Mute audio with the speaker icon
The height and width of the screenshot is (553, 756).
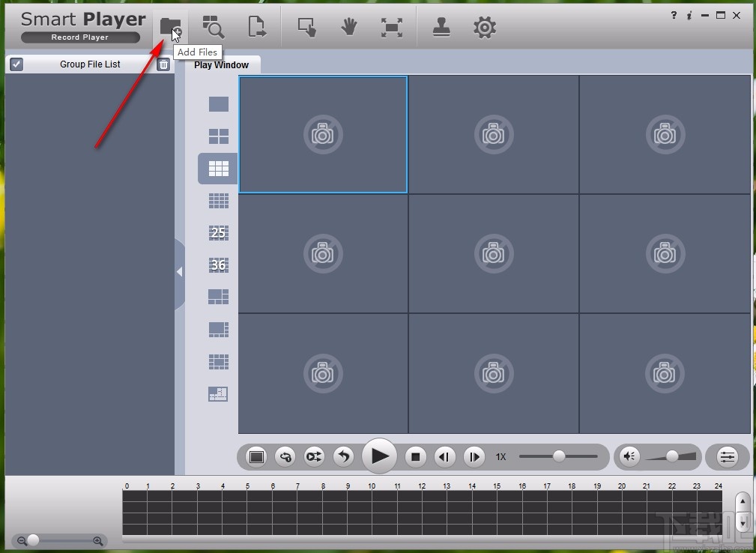(629, 456)
